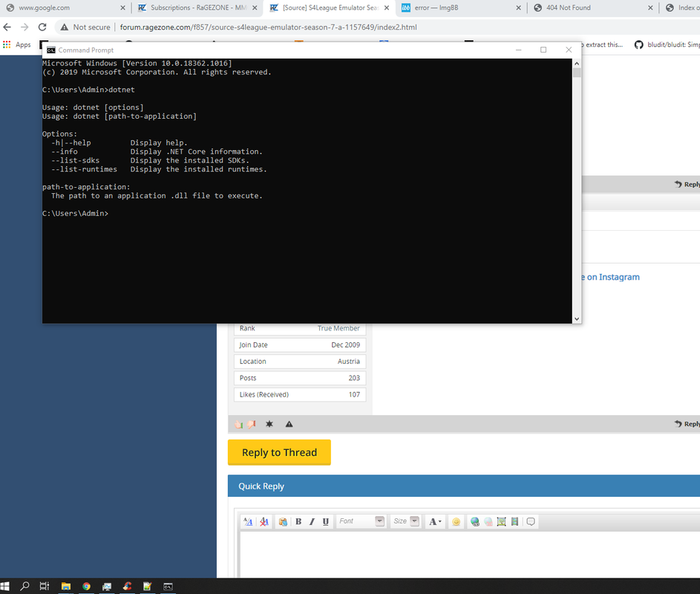Screen dimensions: 700x594
Task: Click the Like post icon
Action: (x=239, y=424)
